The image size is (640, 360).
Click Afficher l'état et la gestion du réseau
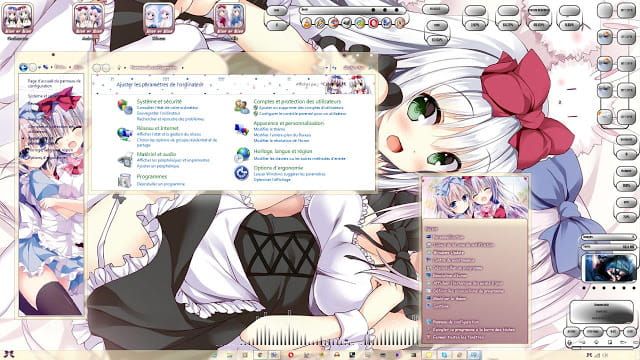[169, 134]
